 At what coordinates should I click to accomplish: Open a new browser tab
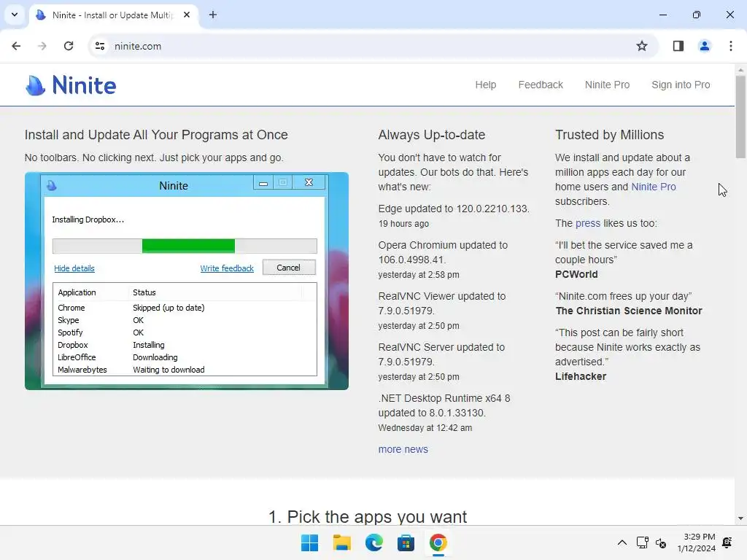(x=213, y=15)
